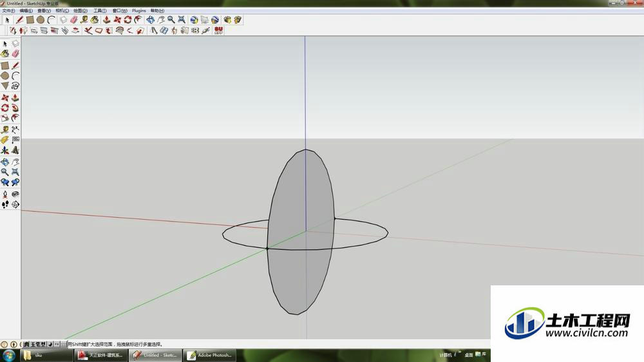Select the Dimension tool in left toolbar
Image resolution: width=644 pixels, height=362 pixels.
(x=15, y=130)
